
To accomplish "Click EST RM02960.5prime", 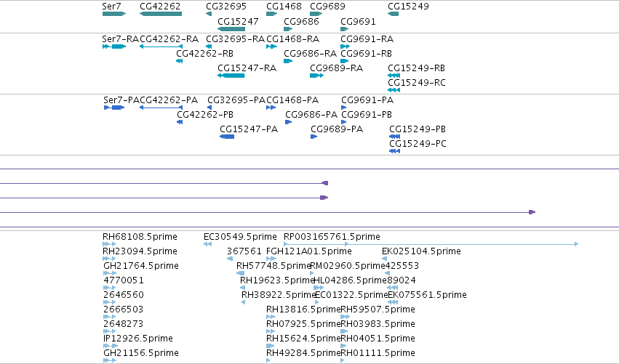I will coord(312,273).
